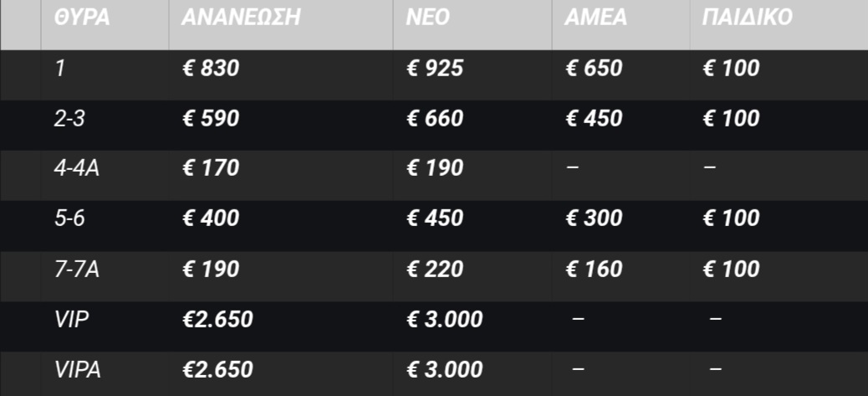868x396 pixels.
Task: Click the € 400 renewal price
Action: point(211,219)
